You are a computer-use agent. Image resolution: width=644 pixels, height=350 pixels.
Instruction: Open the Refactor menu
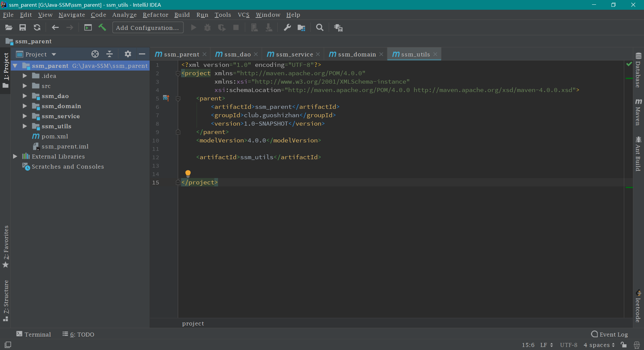155,15
